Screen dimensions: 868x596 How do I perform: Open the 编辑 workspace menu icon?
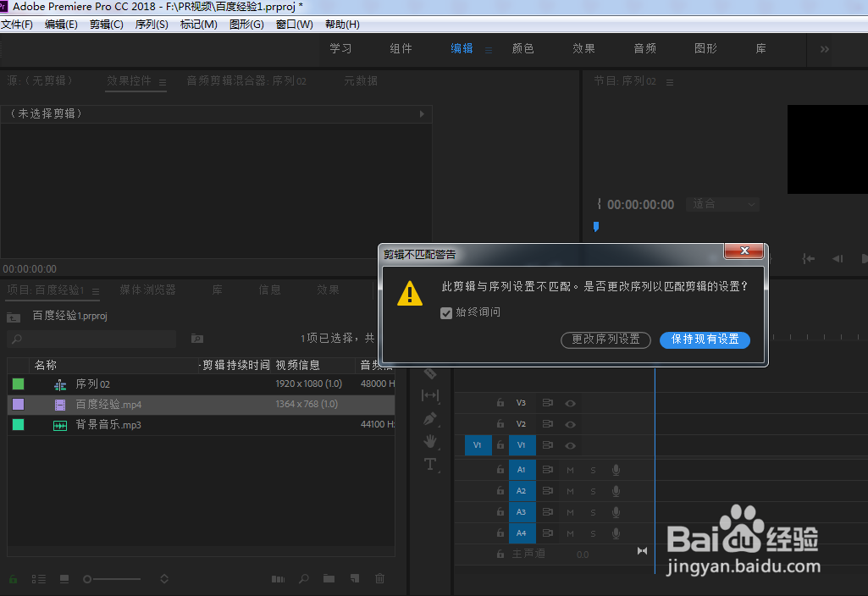point(489,50)
